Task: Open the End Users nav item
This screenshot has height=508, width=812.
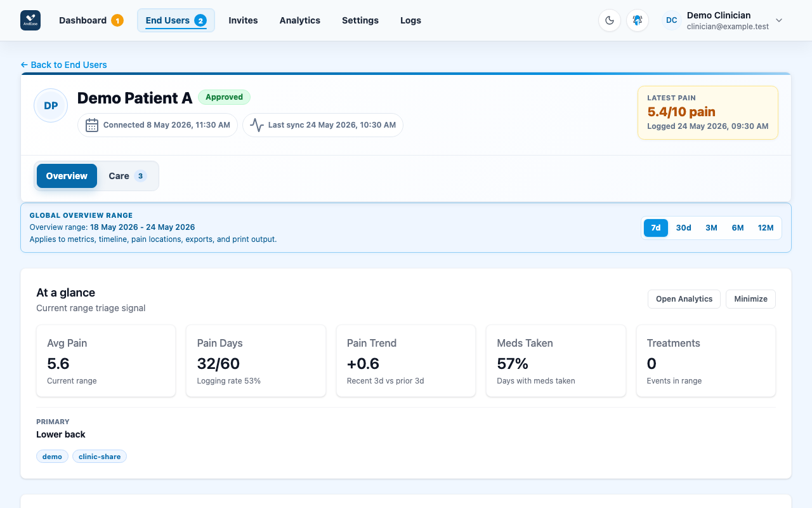Action: (176, 20)
